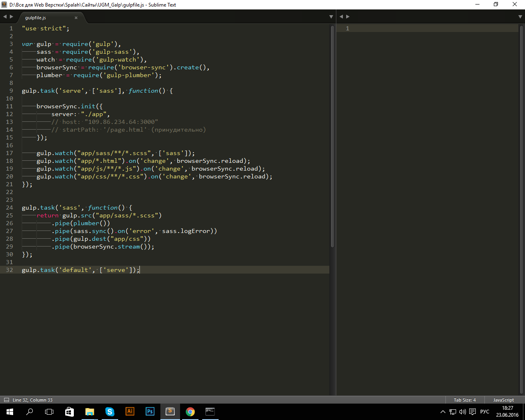Image resolution: width=525 pixels, height=420 pixels.
Task: Toggle sidebar via status bar icon
Action: pyautogui.click(x=6, y=400)
